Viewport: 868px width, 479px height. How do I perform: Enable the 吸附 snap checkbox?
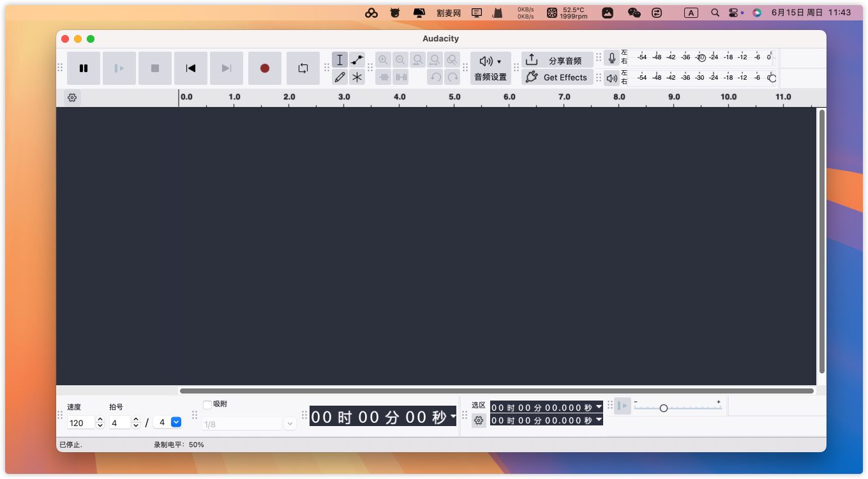tap(207, 404)
